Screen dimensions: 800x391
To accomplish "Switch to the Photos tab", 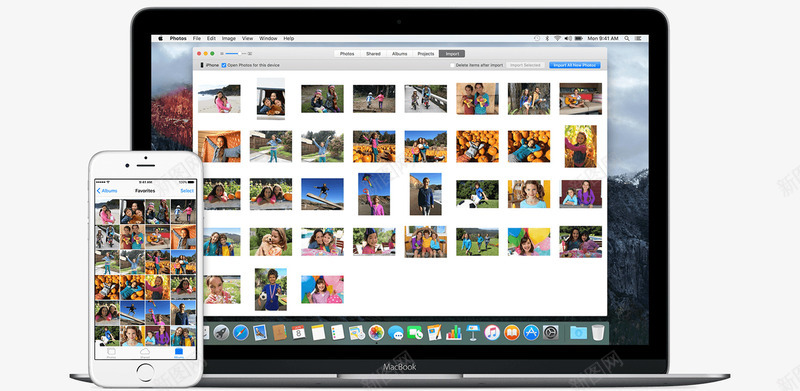I will click(347, 54).
